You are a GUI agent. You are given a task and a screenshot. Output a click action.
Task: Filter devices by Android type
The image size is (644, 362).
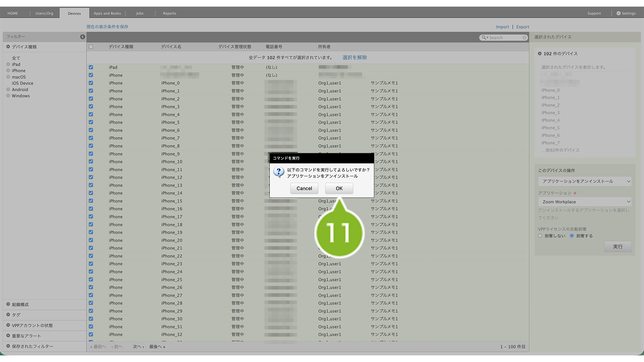pyautogui.click(x=20, y=90)
